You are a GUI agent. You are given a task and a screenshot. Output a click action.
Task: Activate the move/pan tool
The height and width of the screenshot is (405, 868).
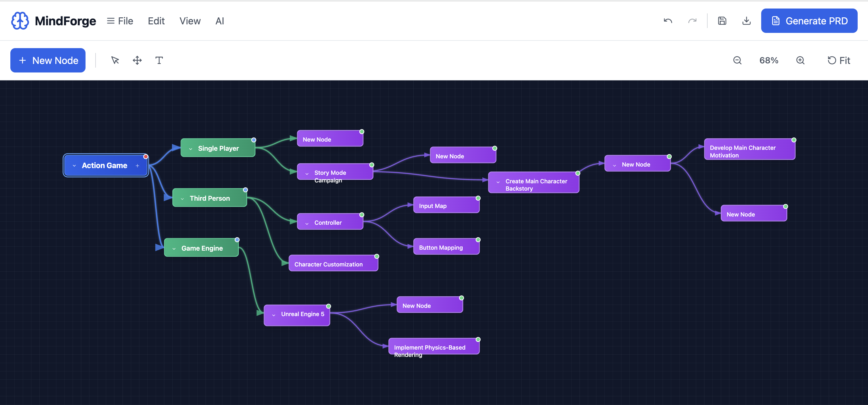(137, 60)
